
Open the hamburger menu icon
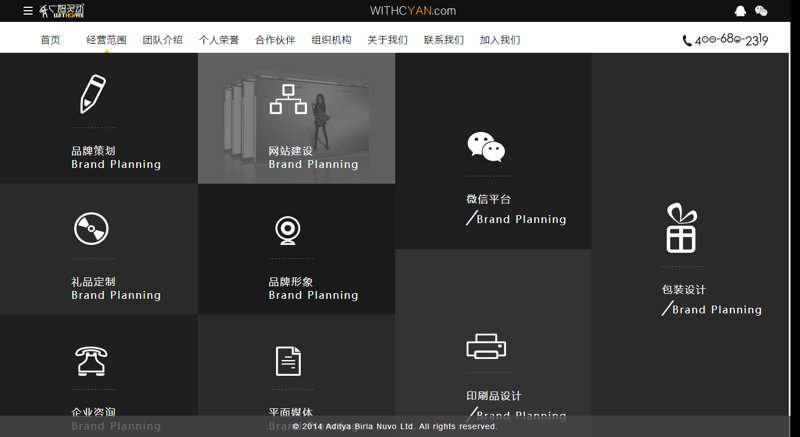click(x=28, y=11)
